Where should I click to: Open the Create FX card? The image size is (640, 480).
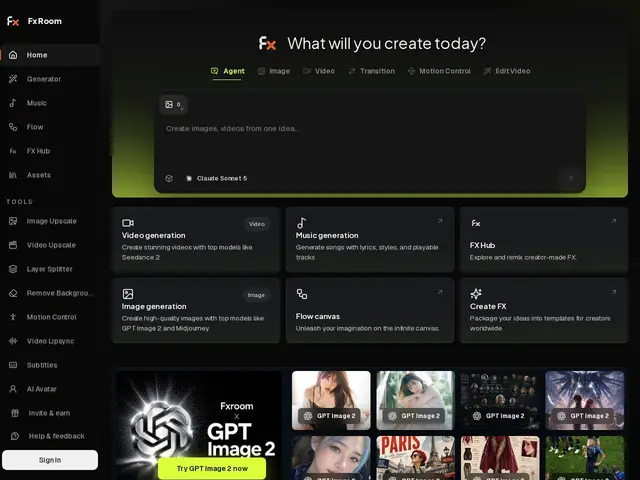(x=544, y=311)
